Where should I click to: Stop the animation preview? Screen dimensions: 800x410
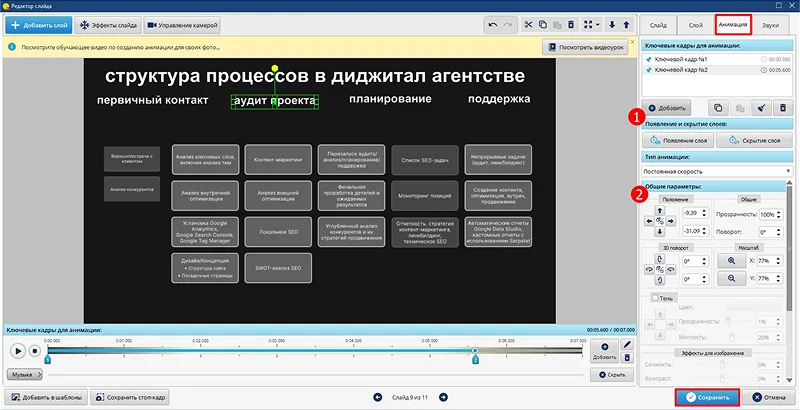[x=34, y=351]
